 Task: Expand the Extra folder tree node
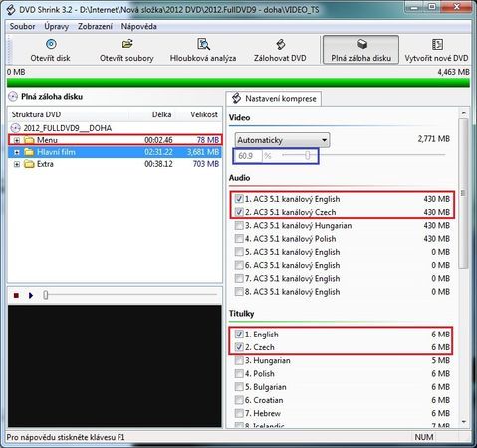(x=16, y=164)
